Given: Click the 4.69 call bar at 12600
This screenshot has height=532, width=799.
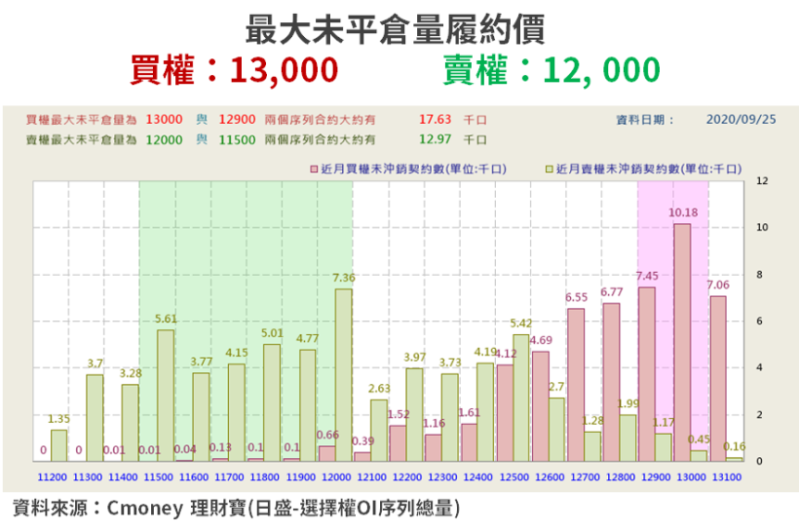Looking at the screenshot, I should click(x=541, y=406).
